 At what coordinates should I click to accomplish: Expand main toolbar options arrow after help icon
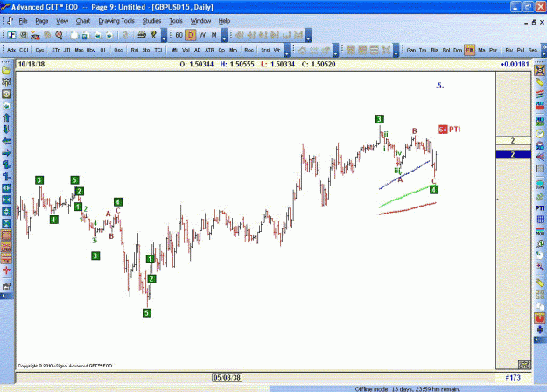click(164, 35)
